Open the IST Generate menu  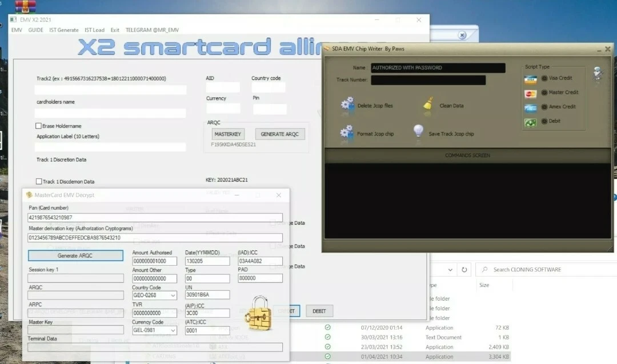coord(64,30)
